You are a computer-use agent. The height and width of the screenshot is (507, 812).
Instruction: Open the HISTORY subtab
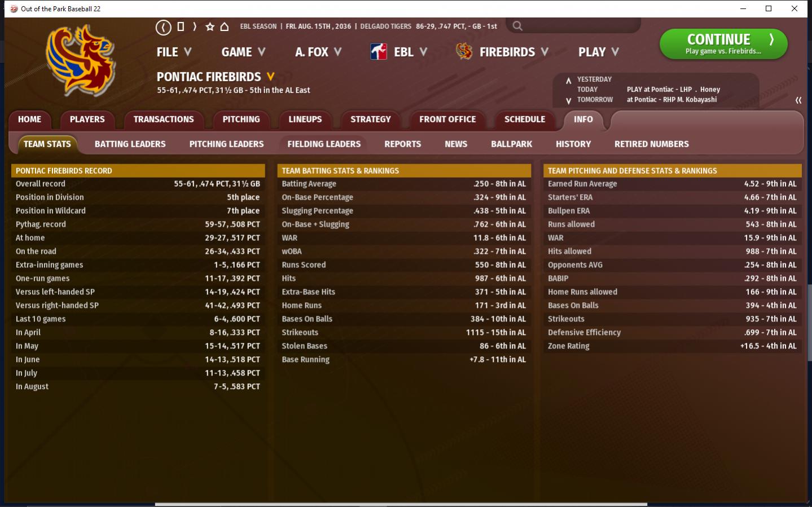coord(573,144)
